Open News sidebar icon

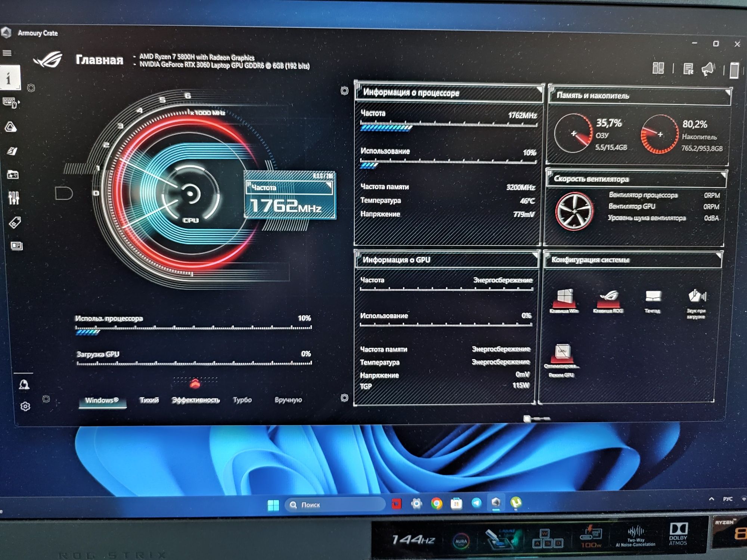tap(16, 246)
